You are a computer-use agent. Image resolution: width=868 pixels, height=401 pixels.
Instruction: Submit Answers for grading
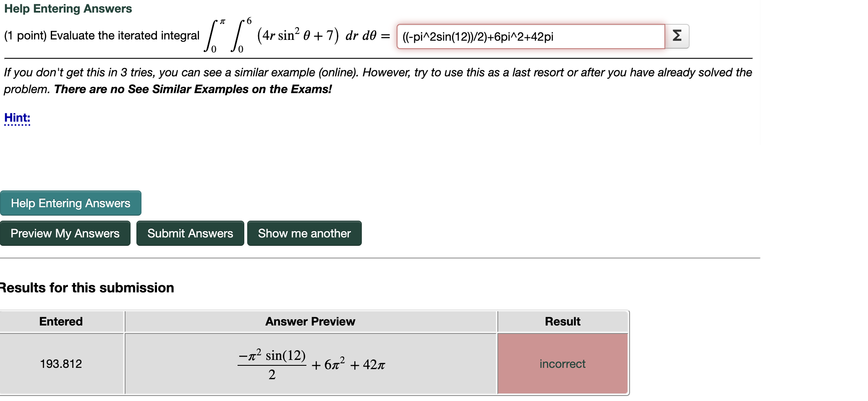tap(190, 234)
